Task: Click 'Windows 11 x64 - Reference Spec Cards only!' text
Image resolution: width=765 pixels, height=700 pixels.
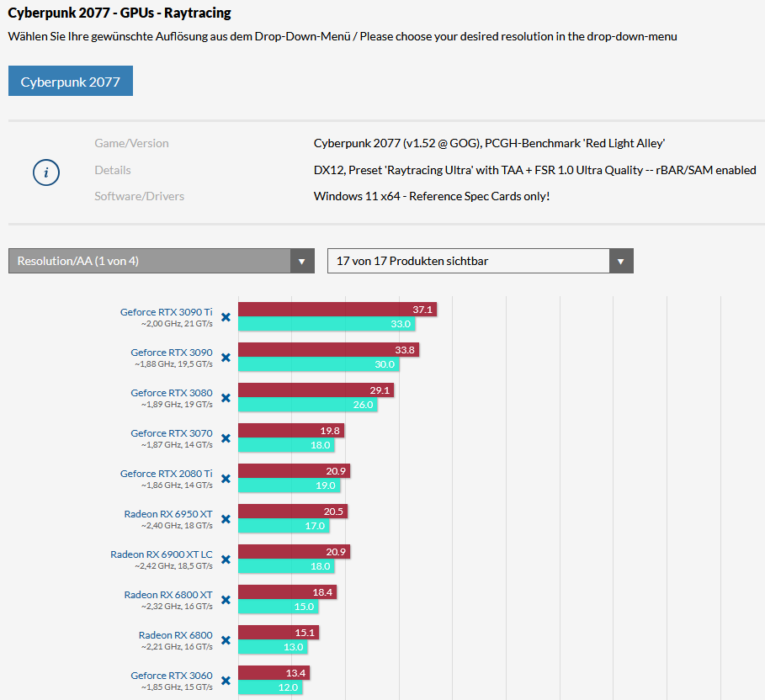Action: point(432,196)
